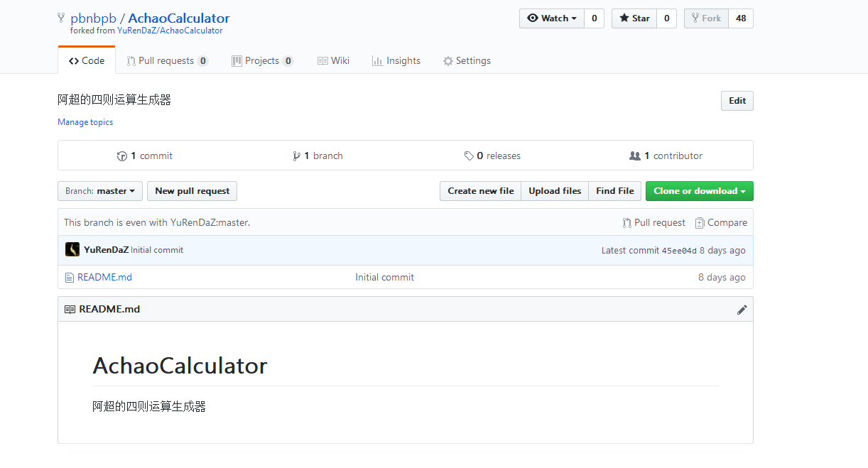Screen dimensions: 868x468
Task: Click the pull request icon on Pull requests tab
Action: click(x=131, y=61)
